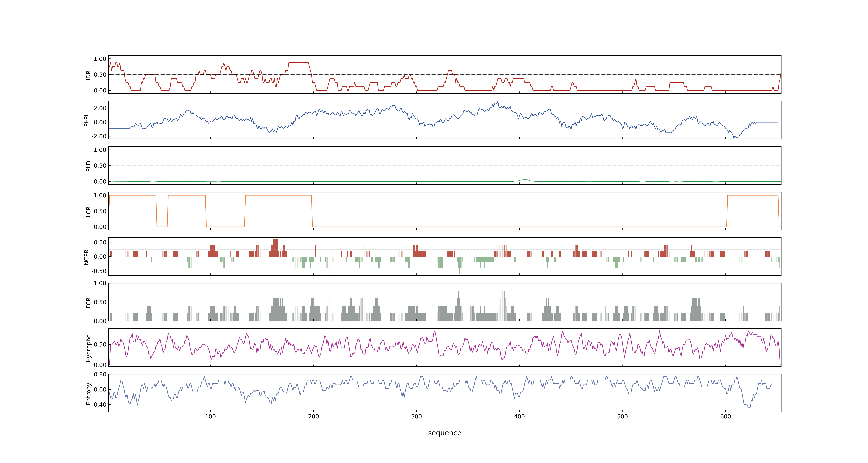Select x-axis tick label 300

pyautogui.click(x=417, y=416)
